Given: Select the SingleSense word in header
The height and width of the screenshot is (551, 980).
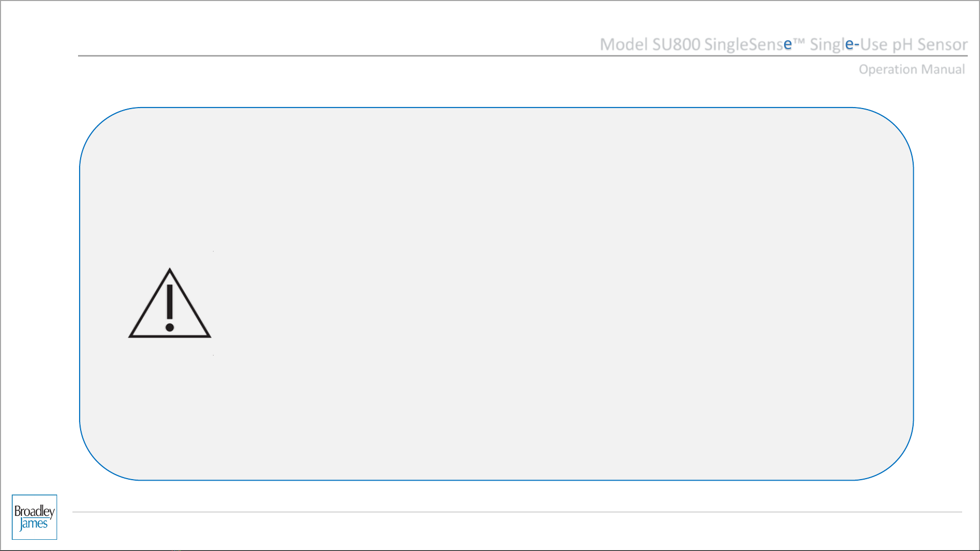Looking at the screenshot, I should coord(748,45).
